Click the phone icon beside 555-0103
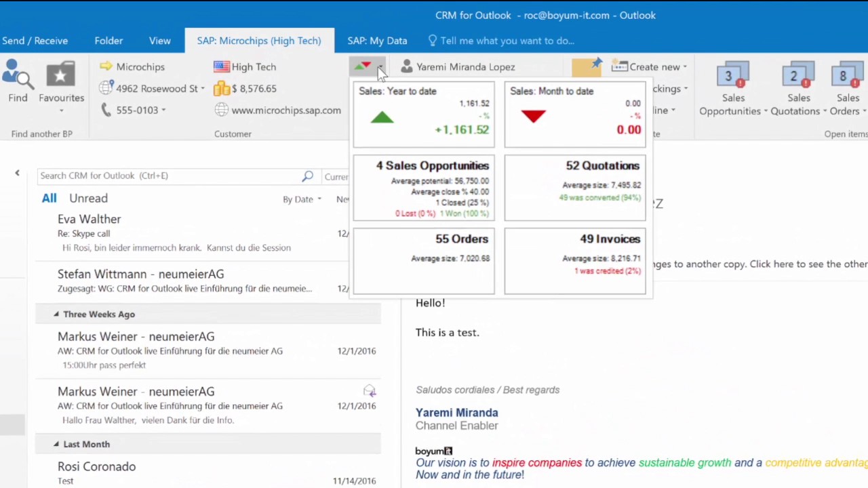 click(106, 110)
